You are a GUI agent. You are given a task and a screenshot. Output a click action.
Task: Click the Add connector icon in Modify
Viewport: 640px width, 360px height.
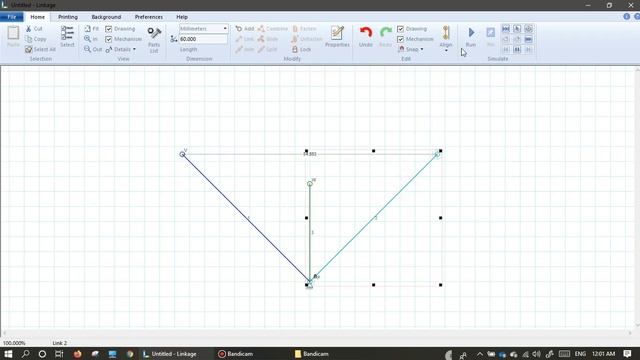(x=239, y=29)
